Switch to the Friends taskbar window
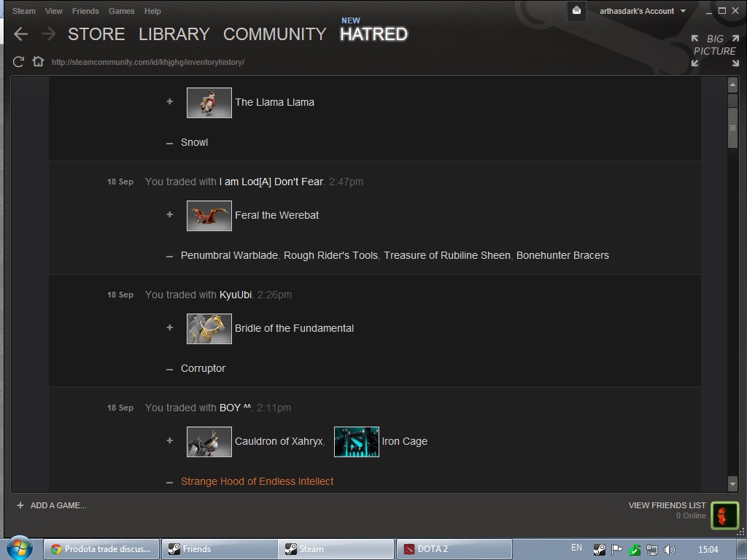Screen dimensions: 747x560 219,549
